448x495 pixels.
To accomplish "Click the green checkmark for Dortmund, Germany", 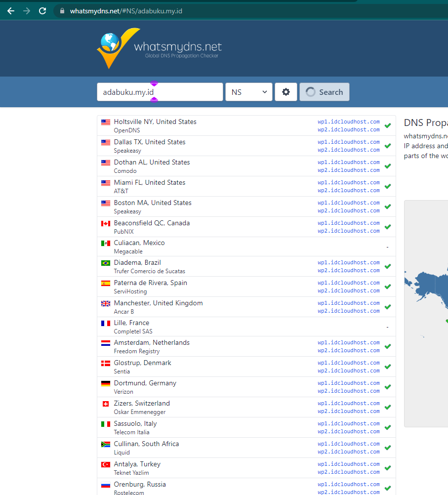I will (x=388, y=387).
